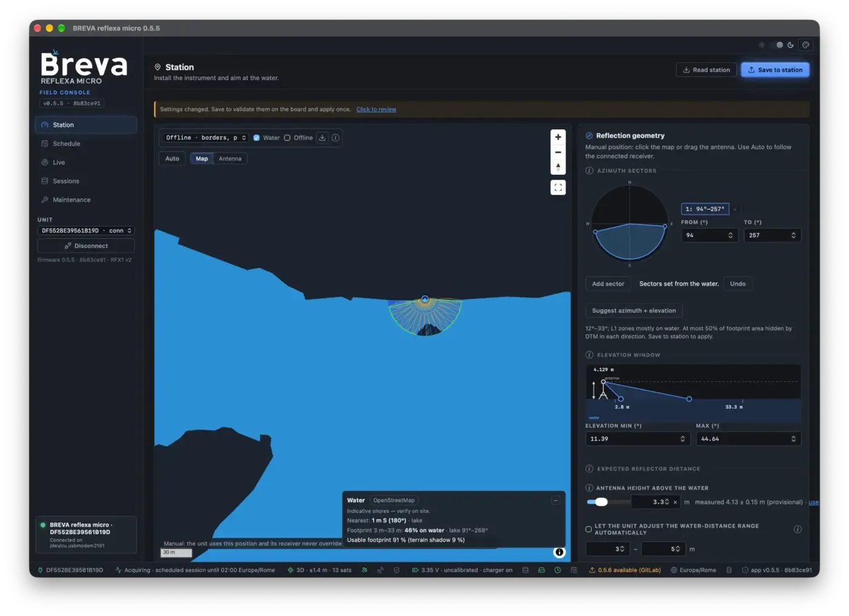Show Azimuth Sectors info
This screenshot has height=616, width=849.
point(589,171)
